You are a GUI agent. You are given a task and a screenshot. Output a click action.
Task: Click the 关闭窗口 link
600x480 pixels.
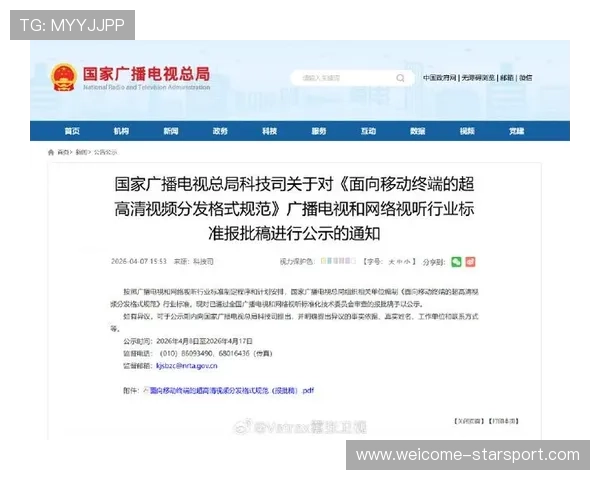pyautogui.click(x=470, y=421)
